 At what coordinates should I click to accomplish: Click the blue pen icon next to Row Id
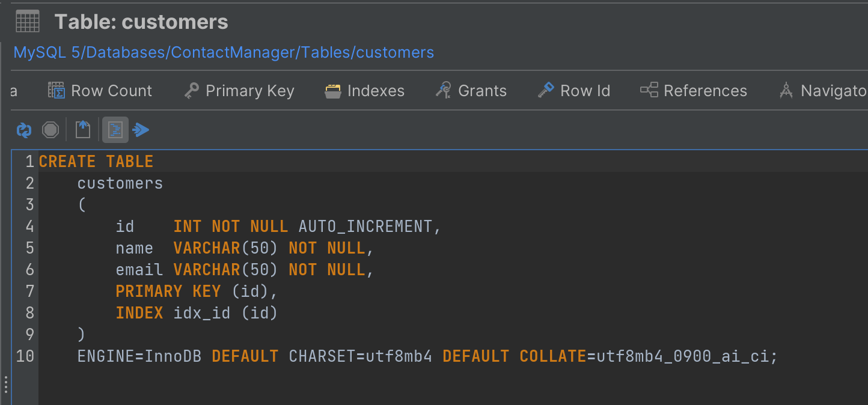click(x=545, y=90)
